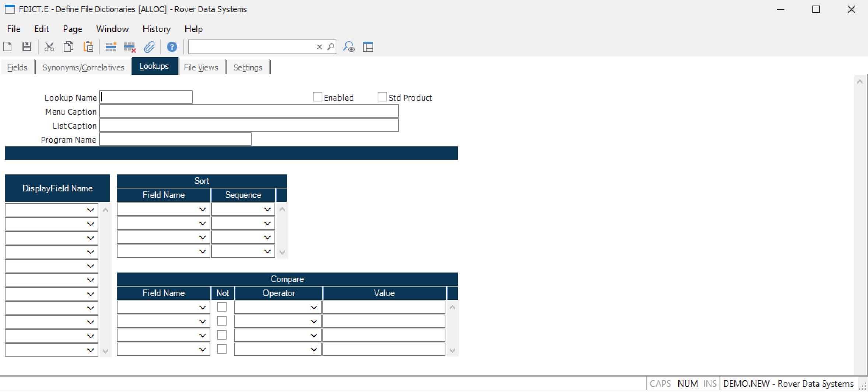868x392 pixels.
Task: Expand the first DisplayField Name dropdown
Action: (x=90, y=210)
